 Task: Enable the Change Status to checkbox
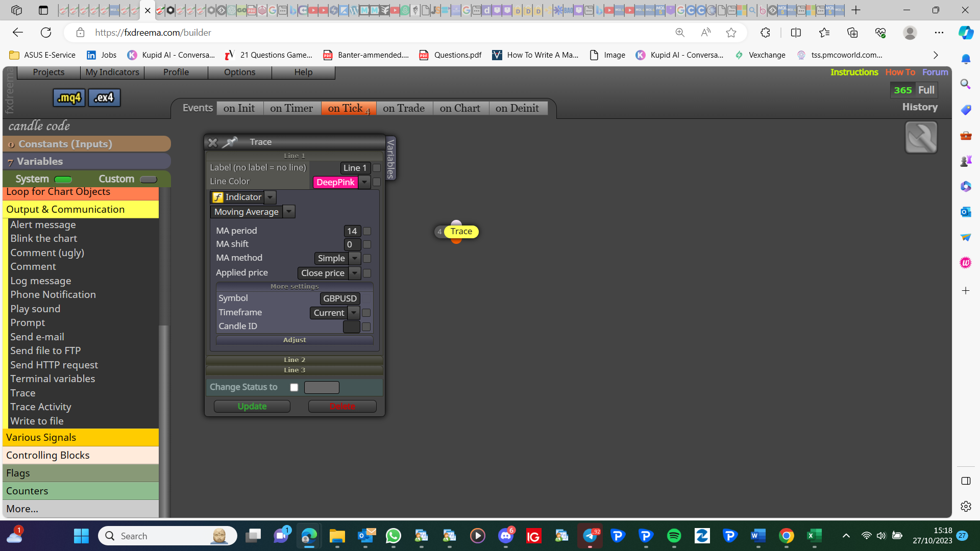click(294, 388)
